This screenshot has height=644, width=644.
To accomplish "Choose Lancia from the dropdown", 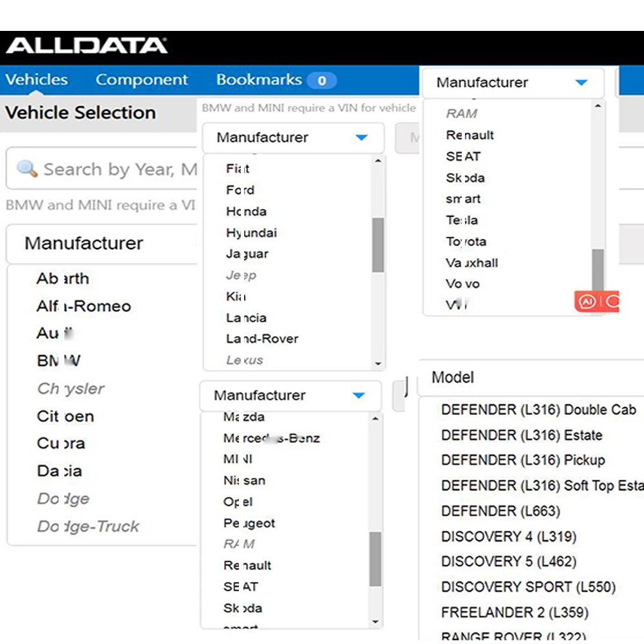I will (x=246, y=318).
